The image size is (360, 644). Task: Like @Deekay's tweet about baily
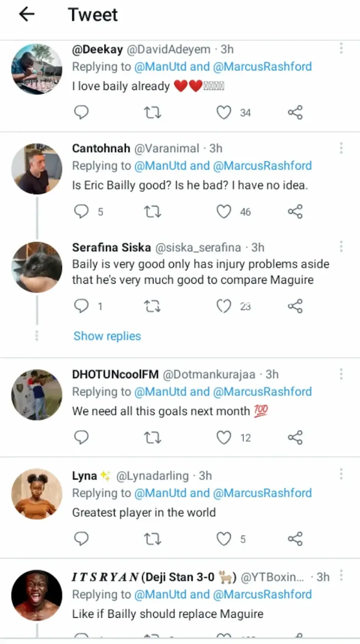pos(224,112)
